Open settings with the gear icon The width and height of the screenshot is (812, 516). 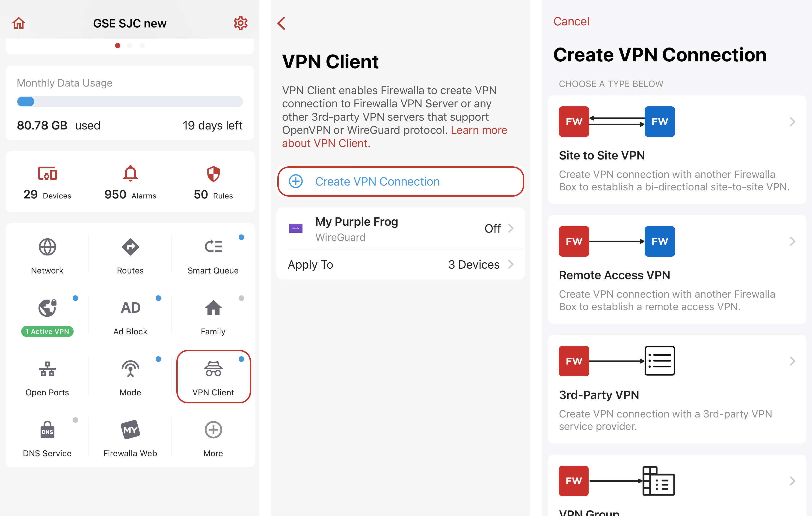click(x=240, y=23)
